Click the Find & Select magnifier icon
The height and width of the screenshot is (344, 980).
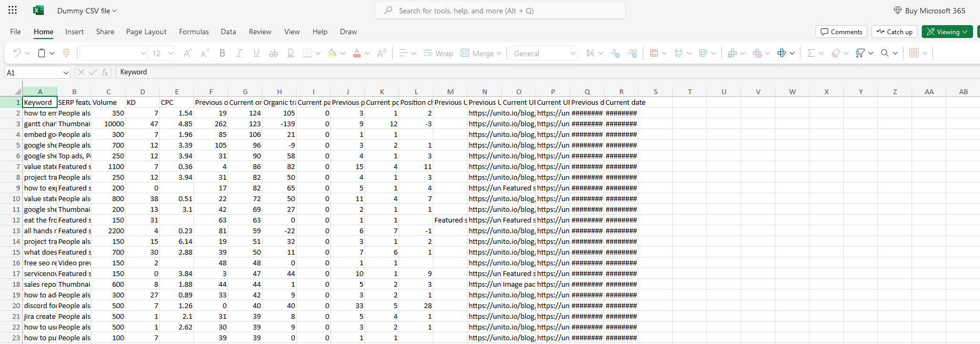[x=885, y=53]
